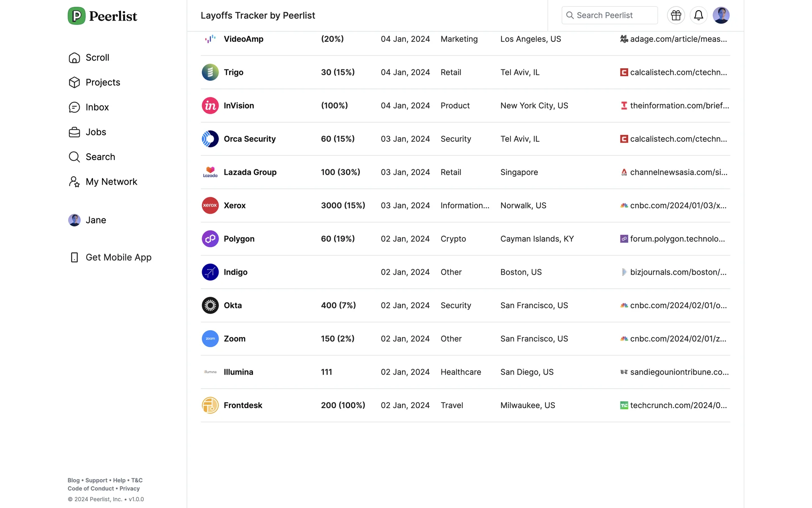The width and height of the screenshot is (812, 508).
Task: Open Inbox in sidebar
Action: [97, 107]
